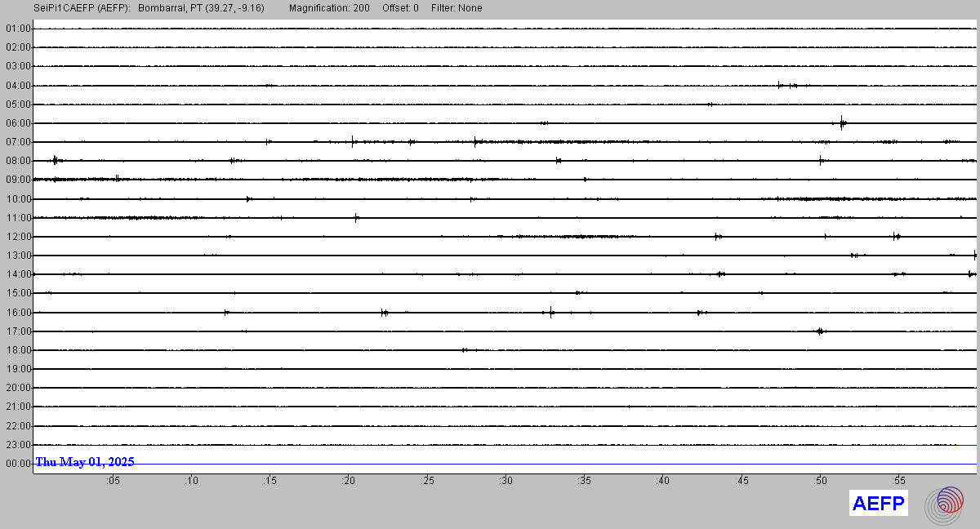
Task: Click the seismic spike on the 11:00 trace
Action: (356, 218)
